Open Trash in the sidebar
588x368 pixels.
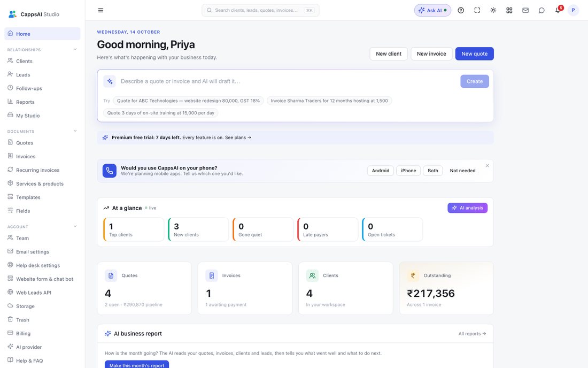point(42,320)
